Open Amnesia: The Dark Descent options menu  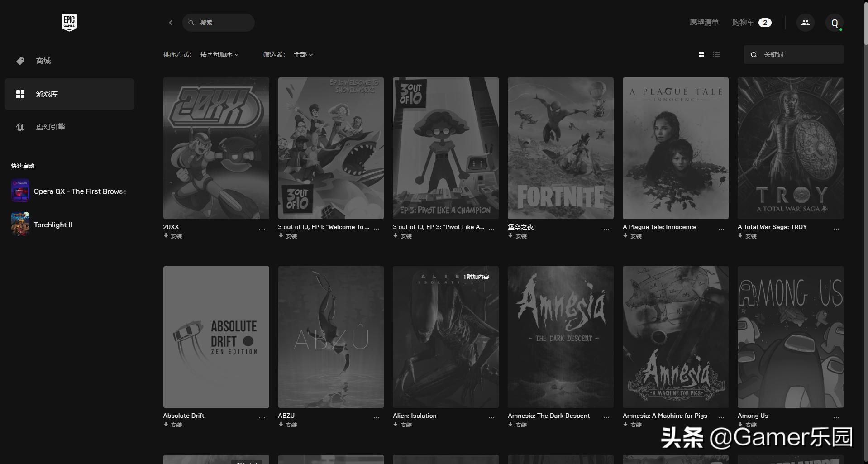(x=606, y=418)
